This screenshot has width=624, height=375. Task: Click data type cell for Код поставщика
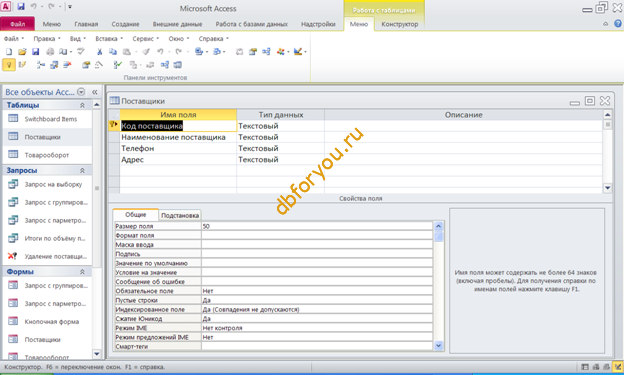pyautogui.click(x=280, y=126)
